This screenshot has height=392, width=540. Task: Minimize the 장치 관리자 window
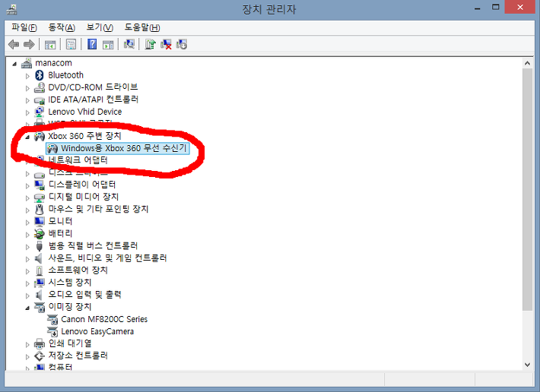tap(478, 8)
